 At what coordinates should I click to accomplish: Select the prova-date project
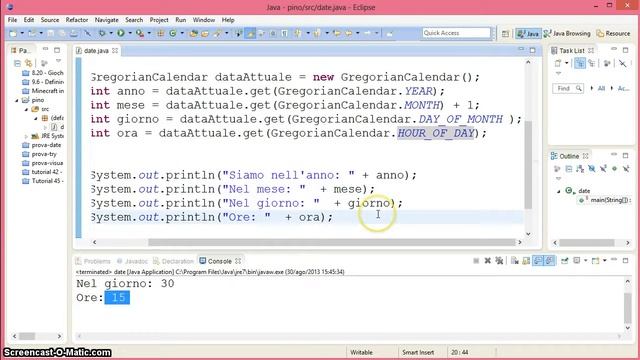click(x=42, y=145)
